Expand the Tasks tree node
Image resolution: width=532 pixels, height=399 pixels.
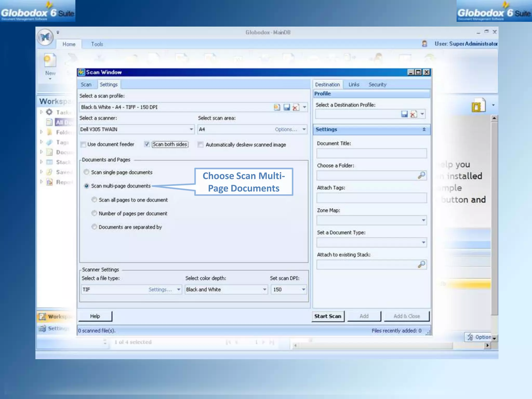click(42, 112)
